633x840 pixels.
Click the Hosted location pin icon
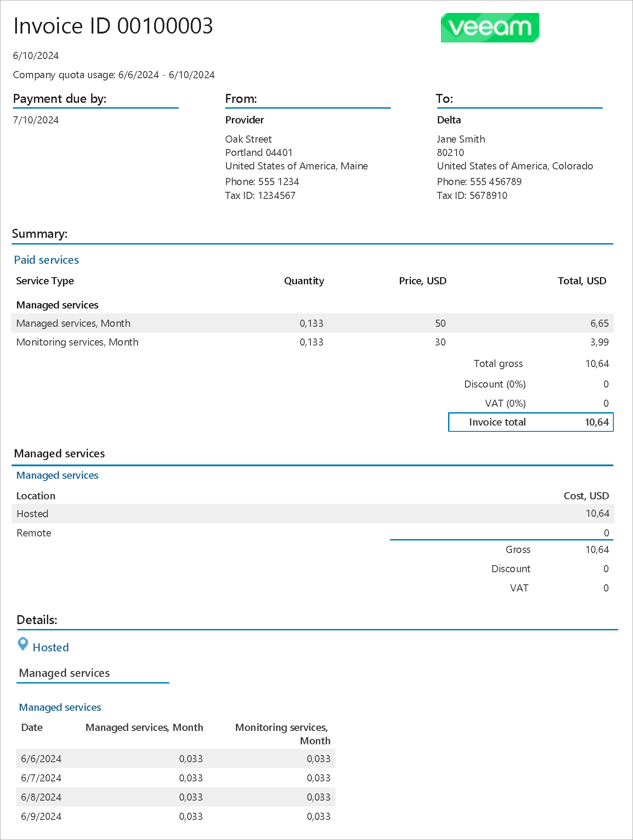(23, 644)
